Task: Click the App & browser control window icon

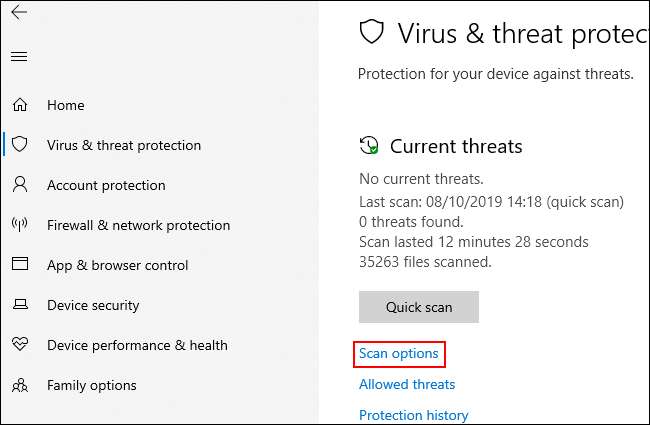Action: [19, 265]
